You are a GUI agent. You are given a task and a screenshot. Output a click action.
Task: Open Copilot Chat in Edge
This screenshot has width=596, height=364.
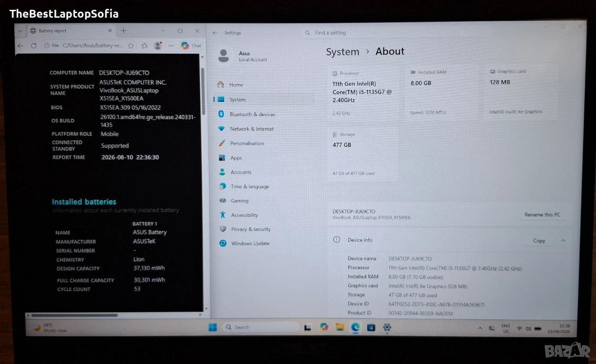tap(191, 46)
